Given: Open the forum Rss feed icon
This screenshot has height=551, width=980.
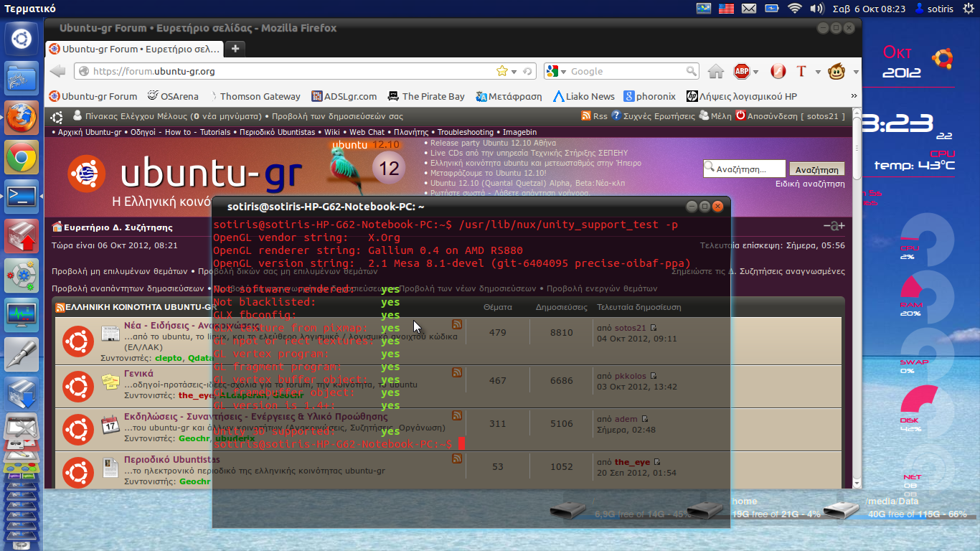Looking at the screenshot, I should point(585,116).
